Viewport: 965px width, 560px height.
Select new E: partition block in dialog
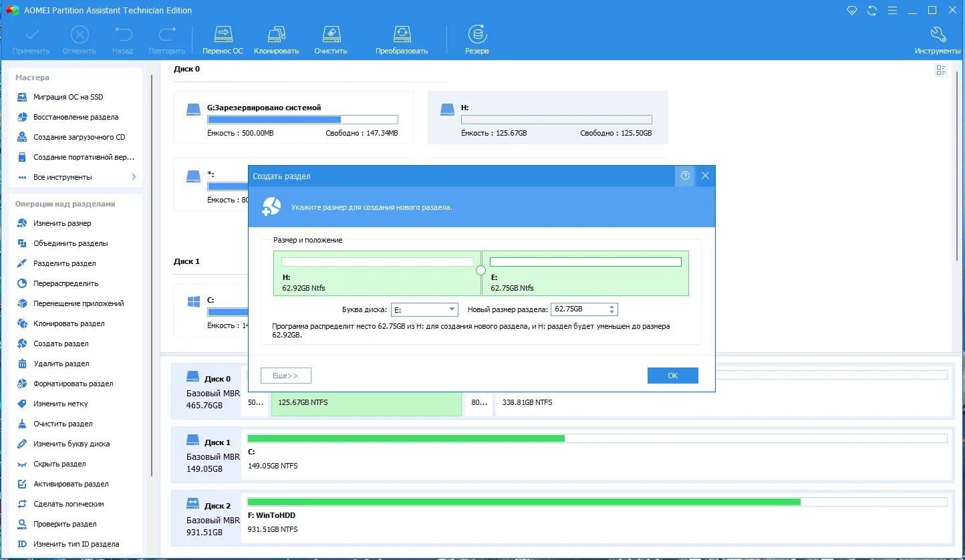(x=585, y=273)
